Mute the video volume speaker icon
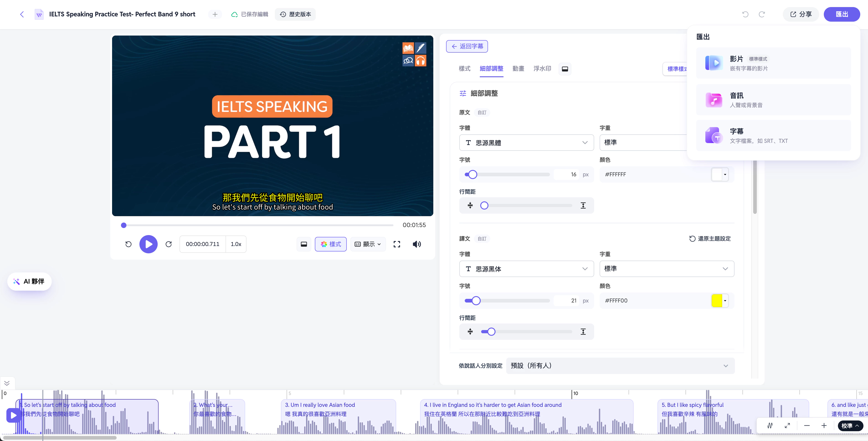This screenshot has height=441, width=868. coord(416,244)
